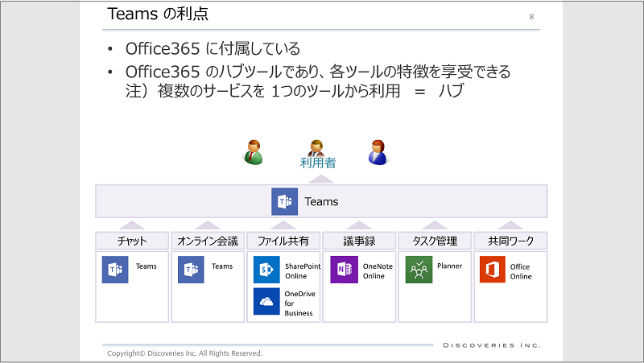Click the OneDrive for Business cloud icon
This screenshot has height=363, width=644.
tap(266, 301)
